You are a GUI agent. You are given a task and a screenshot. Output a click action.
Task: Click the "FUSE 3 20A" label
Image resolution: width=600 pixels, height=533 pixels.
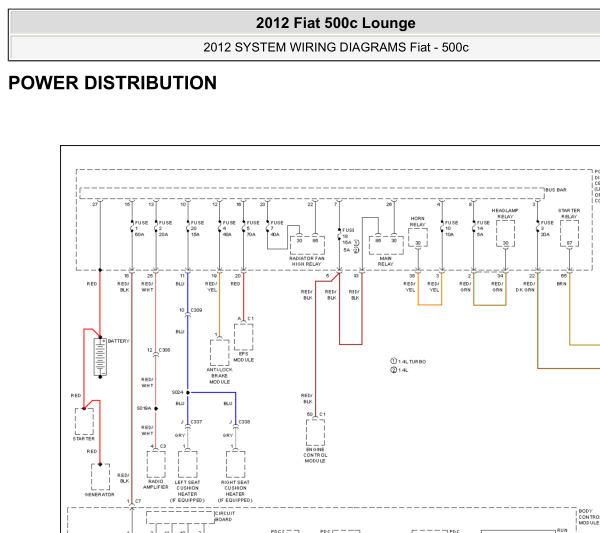point(547,228)
